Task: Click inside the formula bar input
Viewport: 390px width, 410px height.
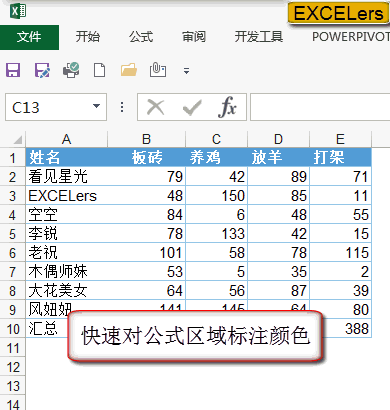Action: 320,107
